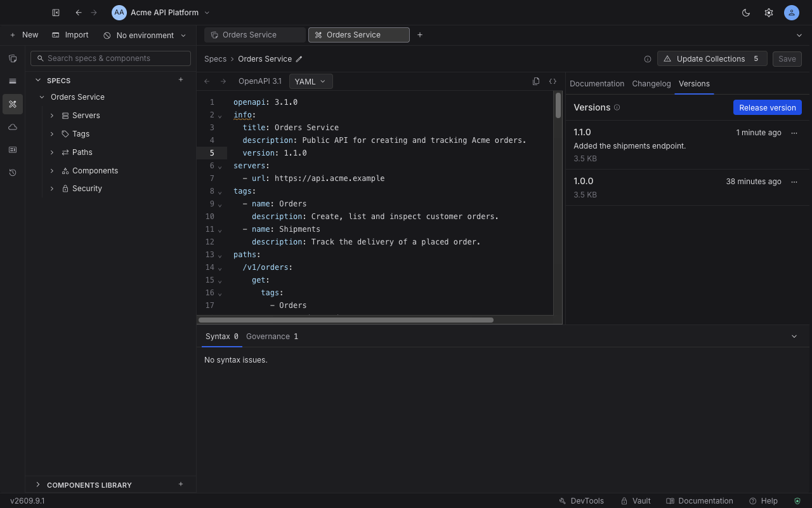The image size is (812, 508).
Task: Open the Acme API Platform workspace dropdown
Action: [161, 13]
